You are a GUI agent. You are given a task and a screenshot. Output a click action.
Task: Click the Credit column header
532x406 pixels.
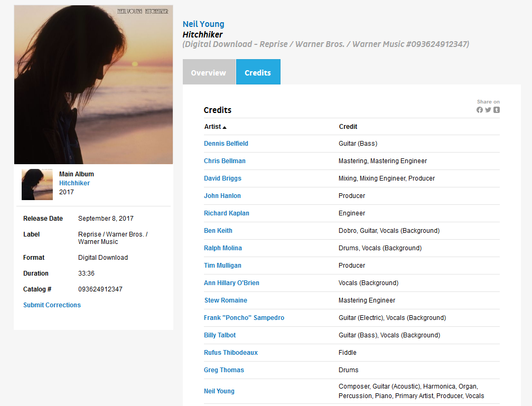pos(348,127)
